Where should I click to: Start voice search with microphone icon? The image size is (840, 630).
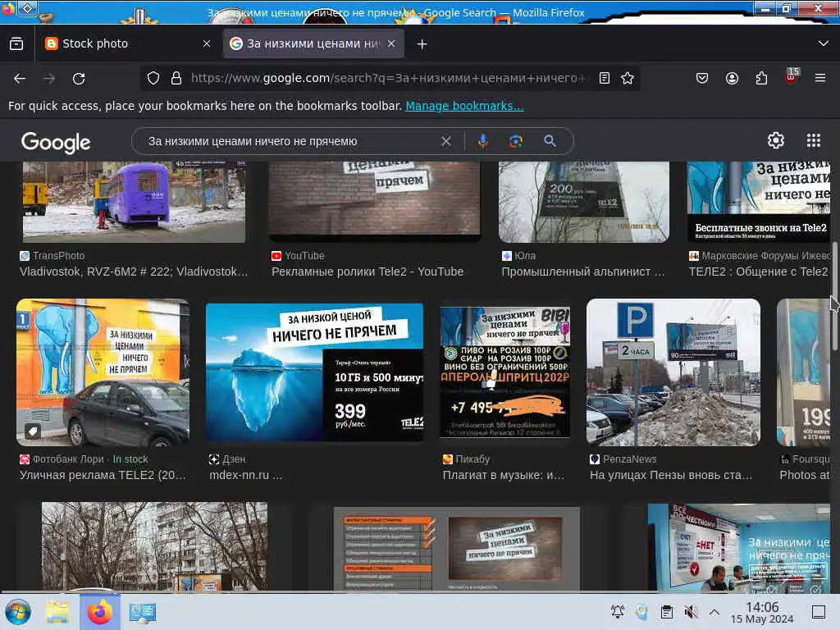(482, 141)
